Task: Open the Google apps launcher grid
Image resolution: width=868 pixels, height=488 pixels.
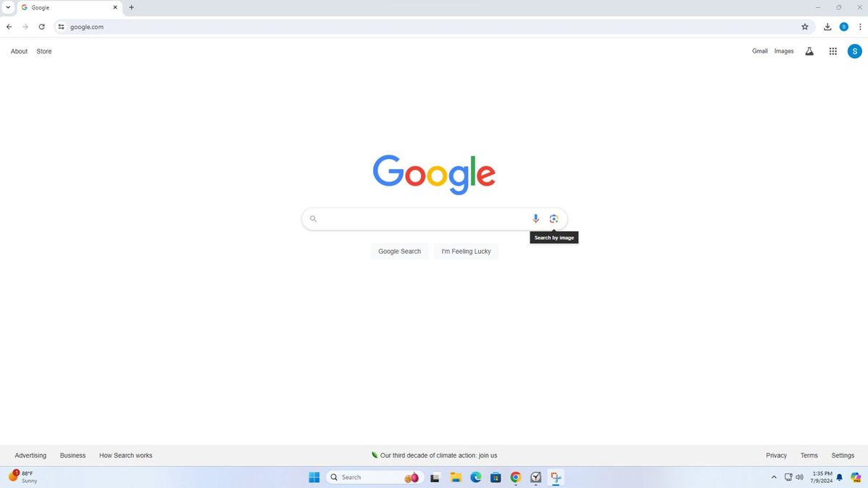Action: point(833,51)
